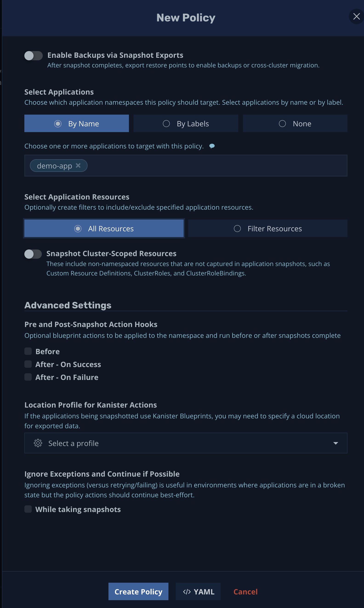Image resolution: width=364 pixels, height=608 pixels.
Task: Enable Backups via Snapshot Exports
Action: 34,55
